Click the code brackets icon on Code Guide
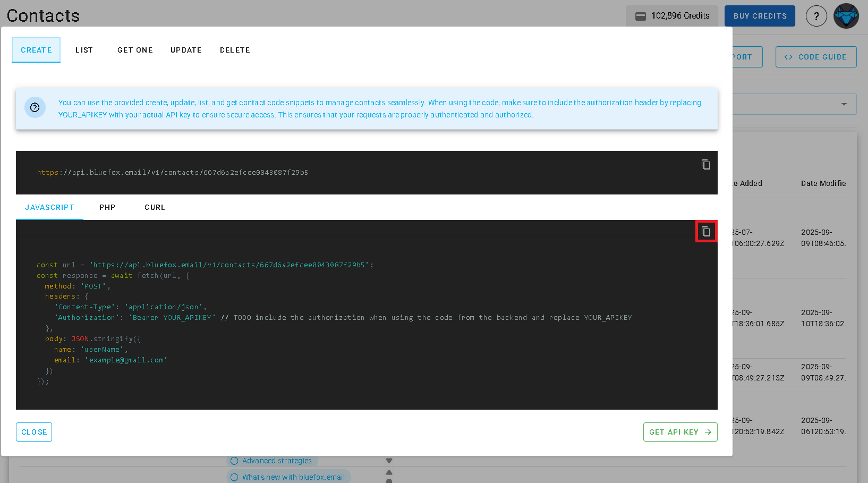The width and height of the screenshot is (868, 483). coord(788,57)
